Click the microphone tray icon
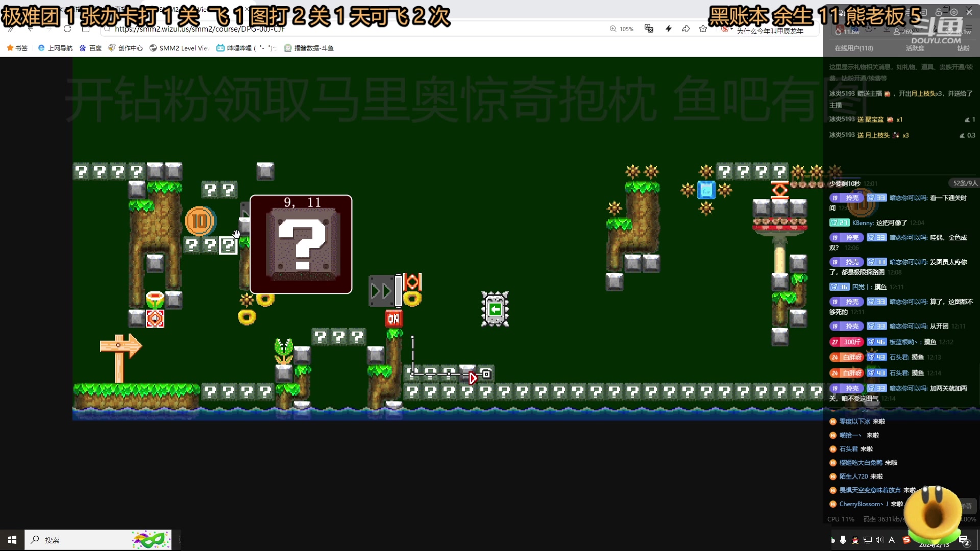980x551 pixels. [x=843, y=540]
